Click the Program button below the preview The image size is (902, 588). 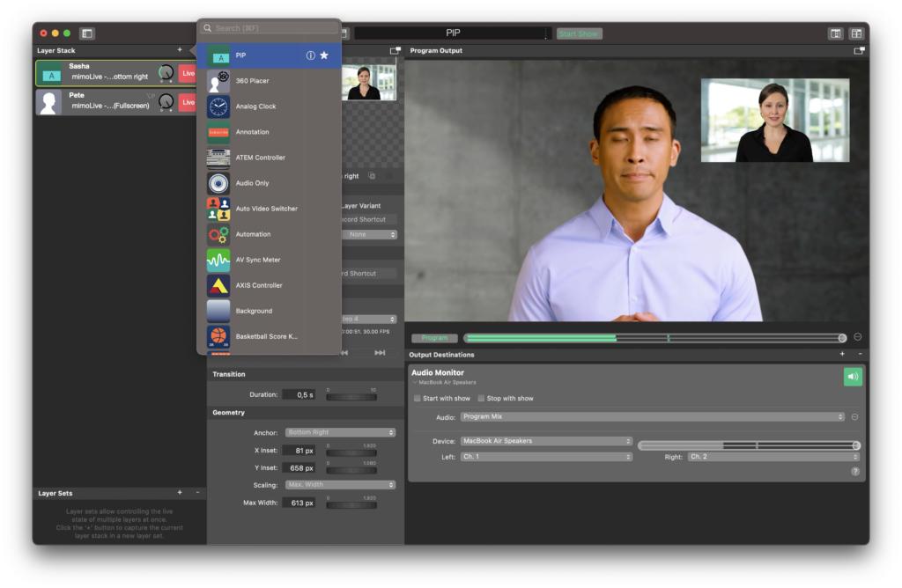434,338
